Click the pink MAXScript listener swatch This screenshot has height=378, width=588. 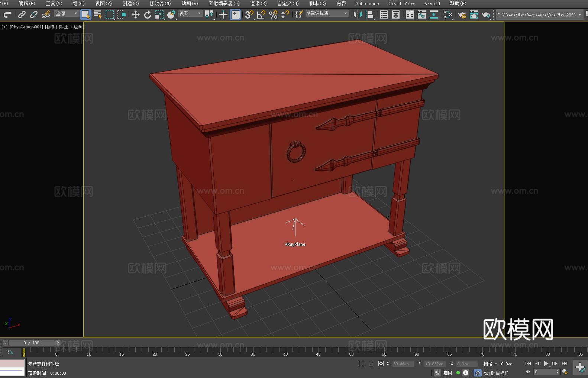12,364
